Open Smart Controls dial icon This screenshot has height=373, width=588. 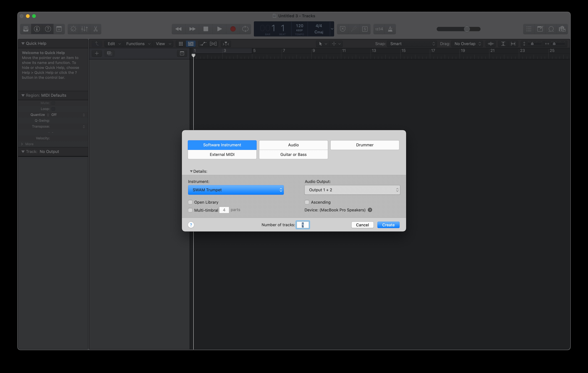73,29
